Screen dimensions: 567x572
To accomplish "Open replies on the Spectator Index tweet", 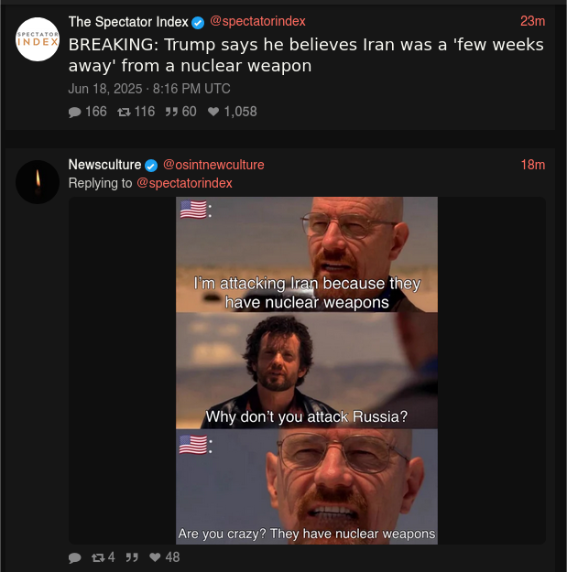I will [x=74, y=112].
